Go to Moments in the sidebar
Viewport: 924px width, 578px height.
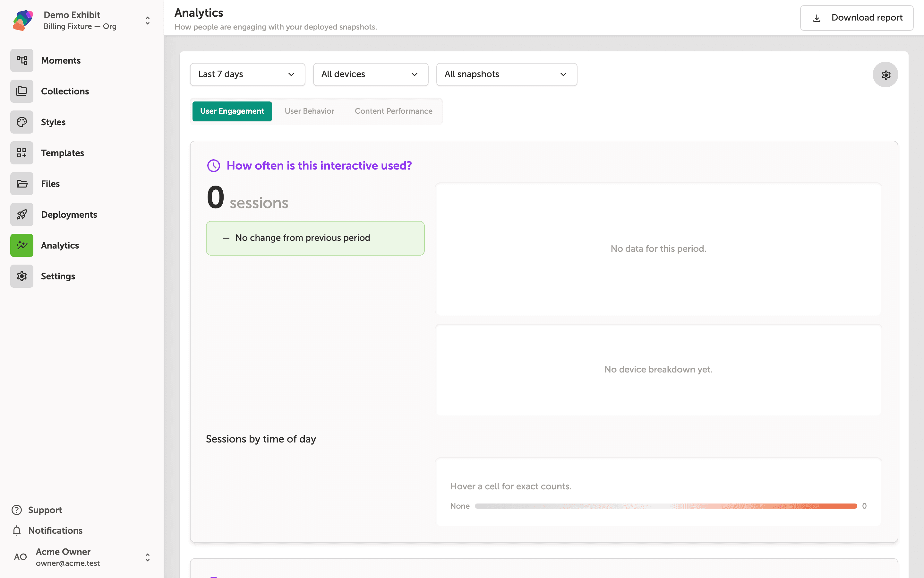[x=61, y=60]
